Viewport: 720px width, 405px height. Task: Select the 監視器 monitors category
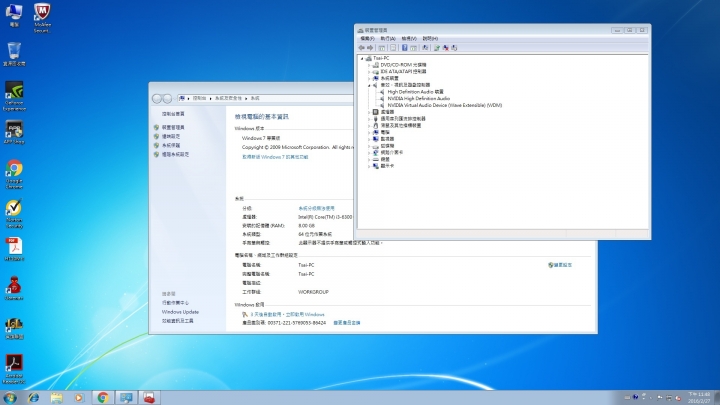tap(387, 139)
